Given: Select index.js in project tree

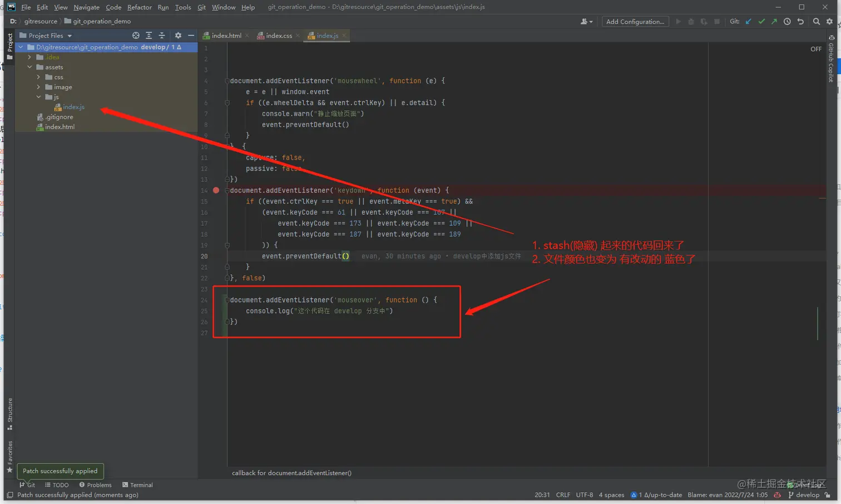Looking at the screenshot, I should (70, 107).
